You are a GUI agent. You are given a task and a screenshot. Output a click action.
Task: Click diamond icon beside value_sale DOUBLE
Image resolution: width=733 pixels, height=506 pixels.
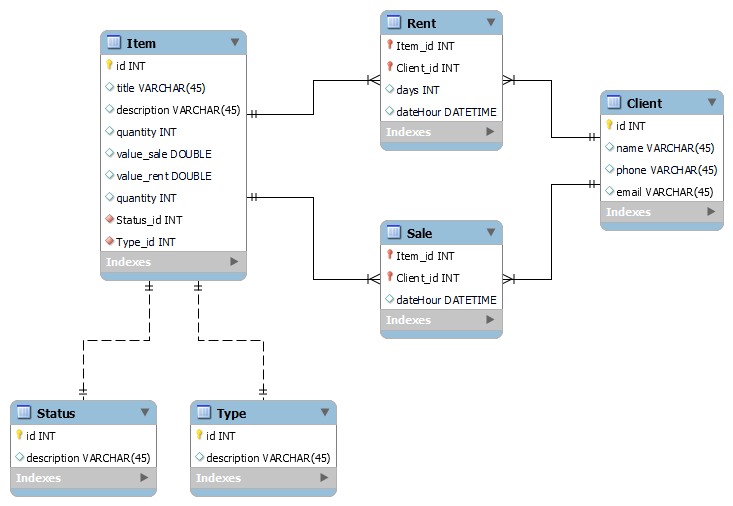click(x=110, y=152)
